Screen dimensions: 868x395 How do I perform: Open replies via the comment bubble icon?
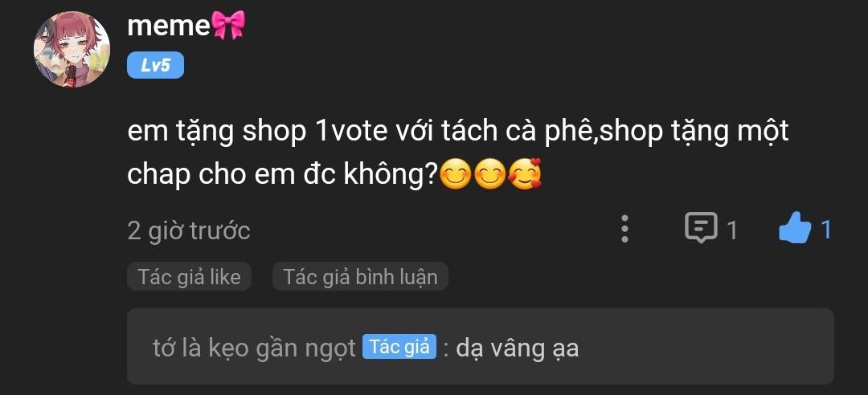click(x=701, y=228)
